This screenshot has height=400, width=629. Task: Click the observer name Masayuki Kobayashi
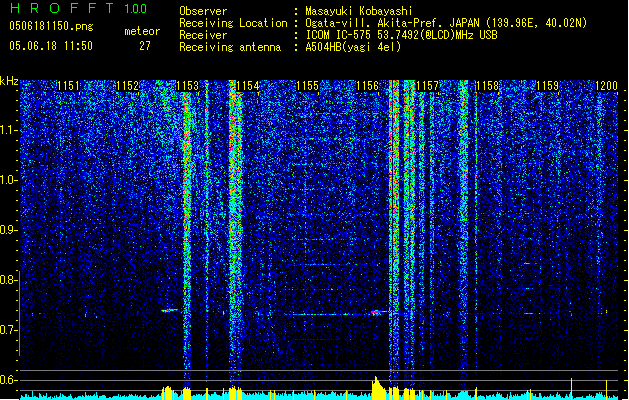coord(359,11)
